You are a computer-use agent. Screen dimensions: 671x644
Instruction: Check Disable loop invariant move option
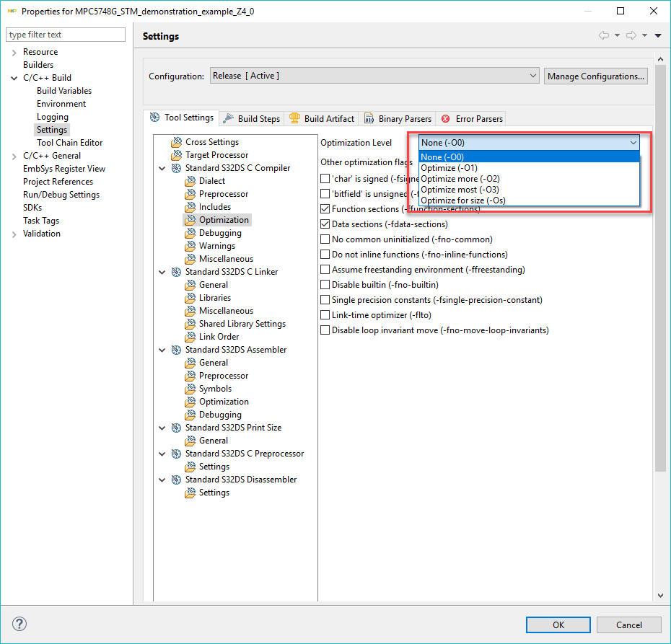click(325, 330)
